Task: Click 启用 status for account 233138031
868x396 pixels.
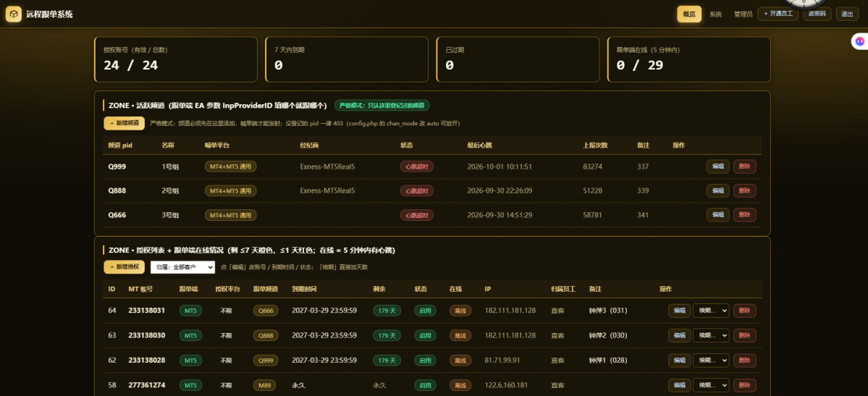Action: 425,311
